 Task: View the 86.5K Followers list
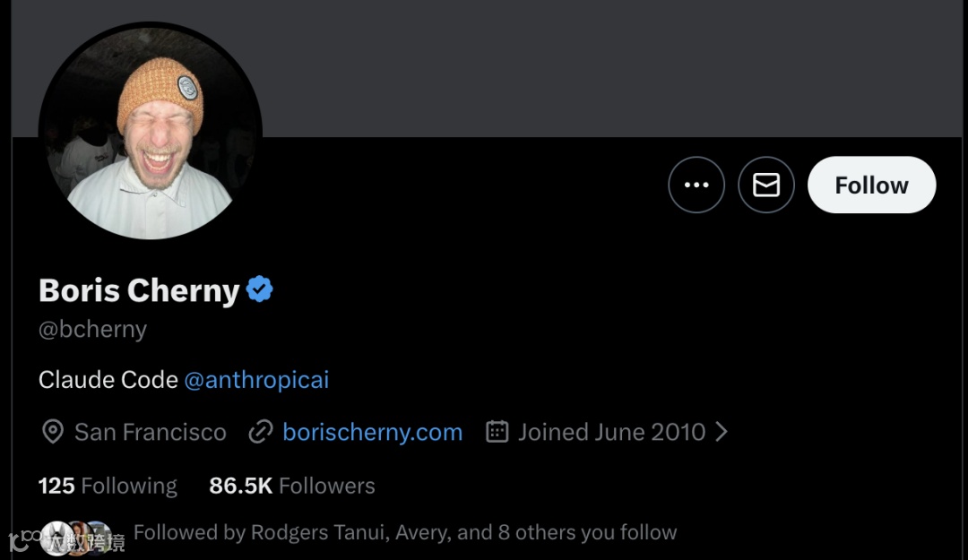click(292, 486)
